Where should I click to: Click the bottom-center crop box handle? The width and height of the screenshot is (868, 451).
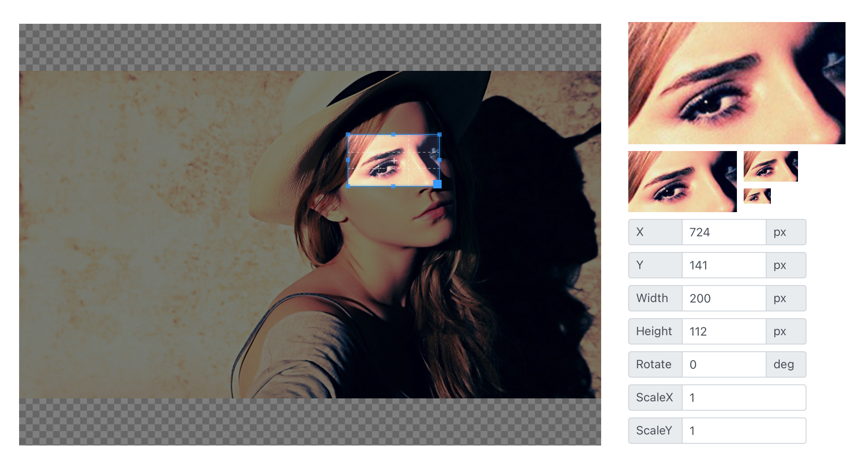pyautogui.click(x=393, y=186)
